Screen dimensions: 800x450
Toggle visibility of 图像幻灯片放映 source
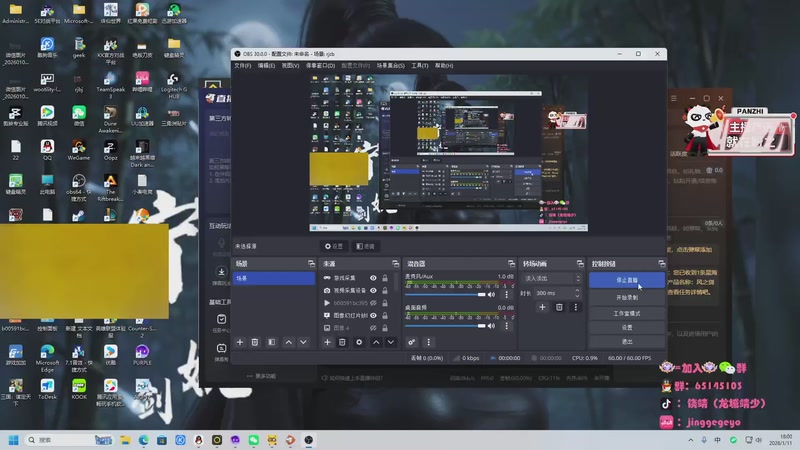[x=373, y=315]
